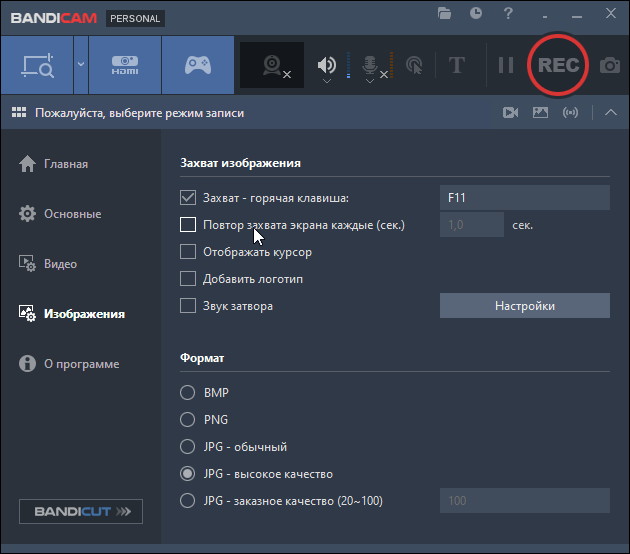This screenshot has width=630, height=554.
Task: Toggle microphone icon
Action: point(370,65)
